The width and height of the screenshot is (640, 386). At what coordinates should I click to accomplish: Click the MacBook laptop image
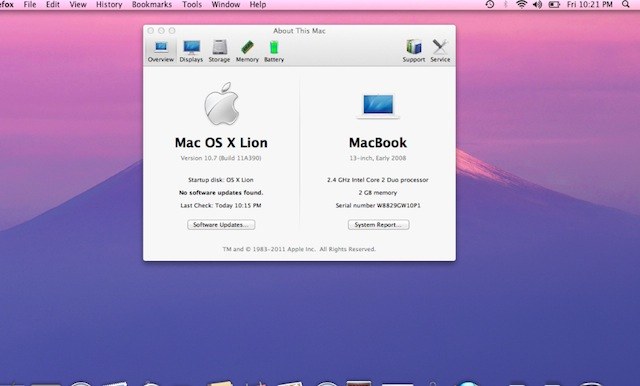(378, 105)
